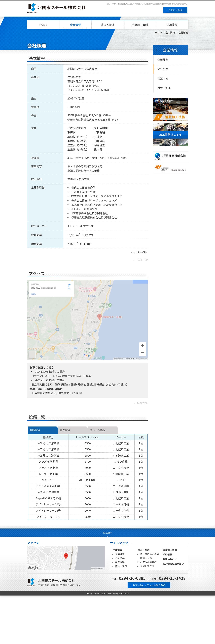Click the アイトレーサー 8号 table cell

48,517
